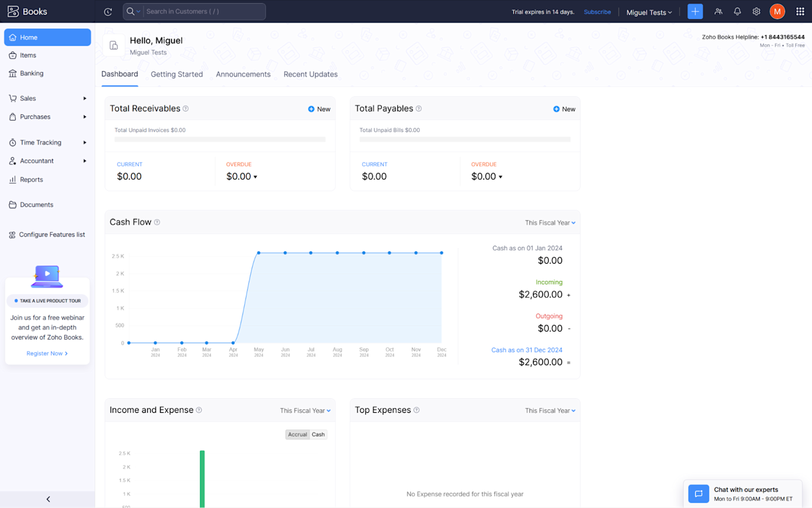
Task: Click the Subscribe link
Action: click(597, 12)
